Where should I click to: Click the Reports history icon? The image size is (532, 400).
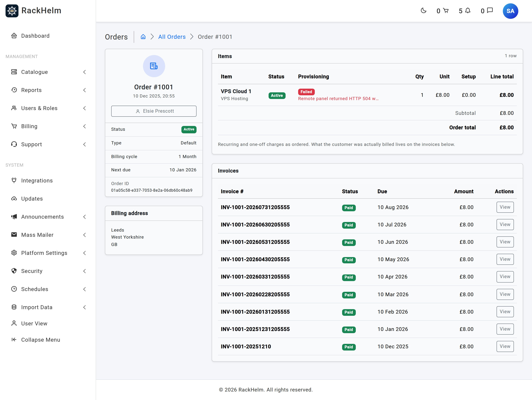coord(14,90)
